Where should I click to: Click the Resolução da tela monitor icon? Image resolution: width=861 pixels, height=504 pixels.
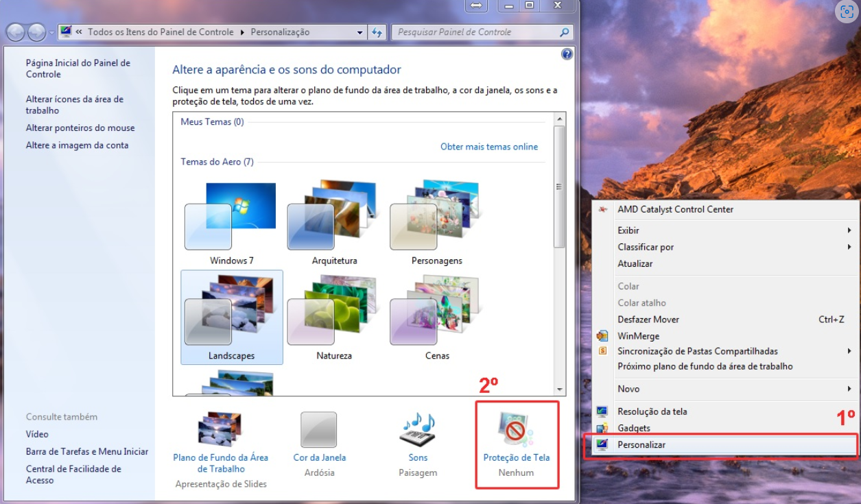[602, 411]
